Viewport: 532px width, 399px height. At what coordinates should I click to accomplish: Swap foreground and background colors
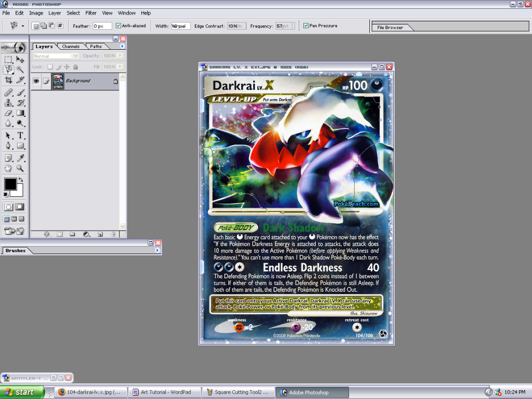pos(21,179)
